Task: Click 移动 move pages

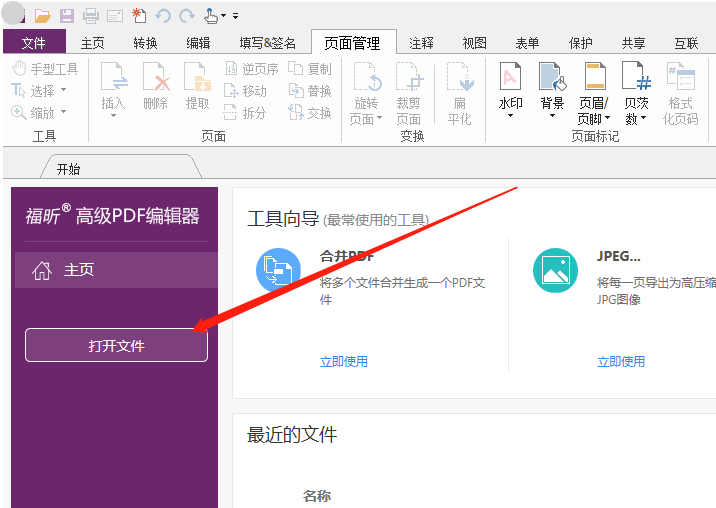Action: click(x=245, y=91)
